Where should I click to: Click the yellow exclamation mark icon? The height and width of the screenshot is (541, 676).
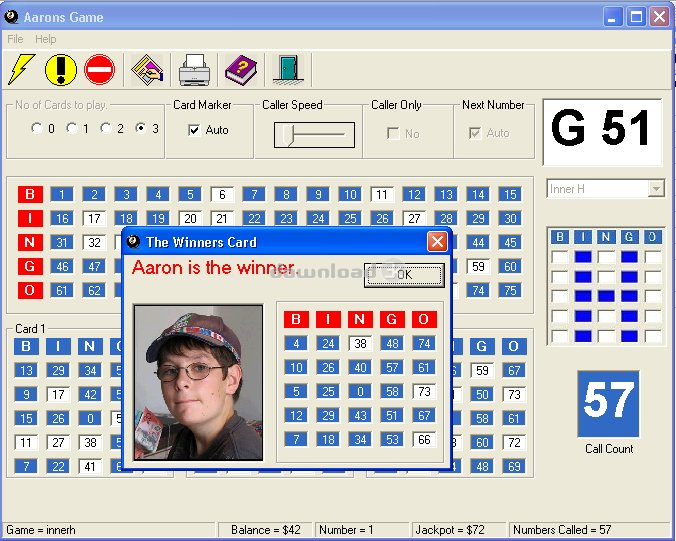click(60, 69)
